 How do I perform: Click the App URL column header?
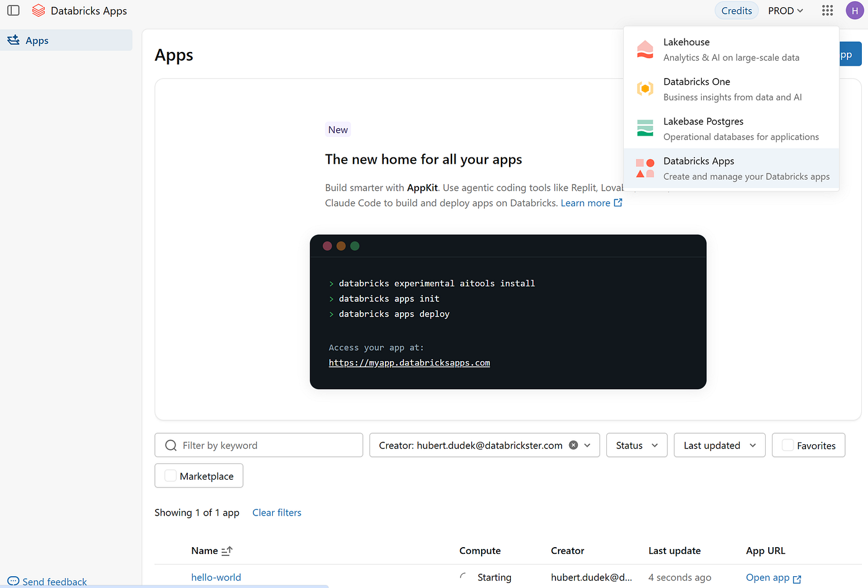[x=766, y=551]
